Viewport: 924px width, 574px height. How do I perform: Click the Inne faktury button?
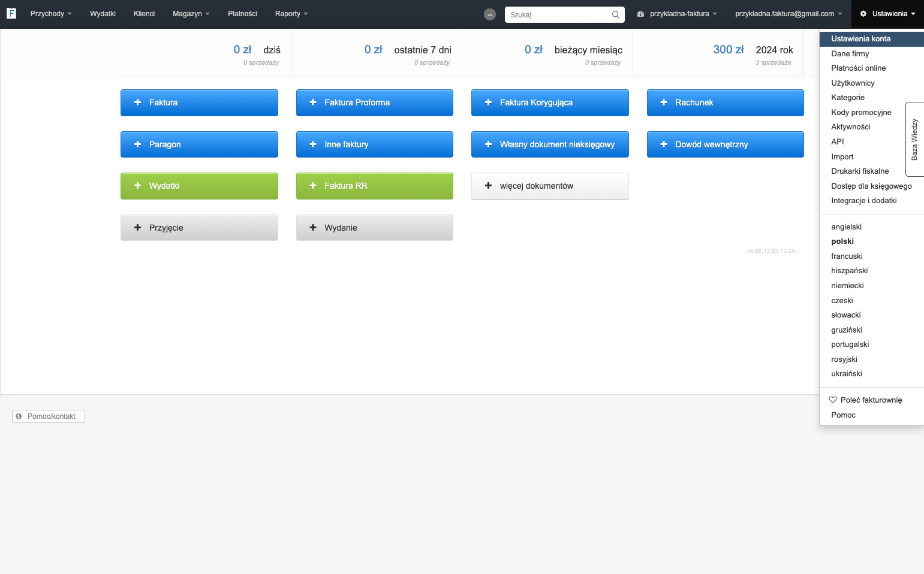(x=375, y=144)
